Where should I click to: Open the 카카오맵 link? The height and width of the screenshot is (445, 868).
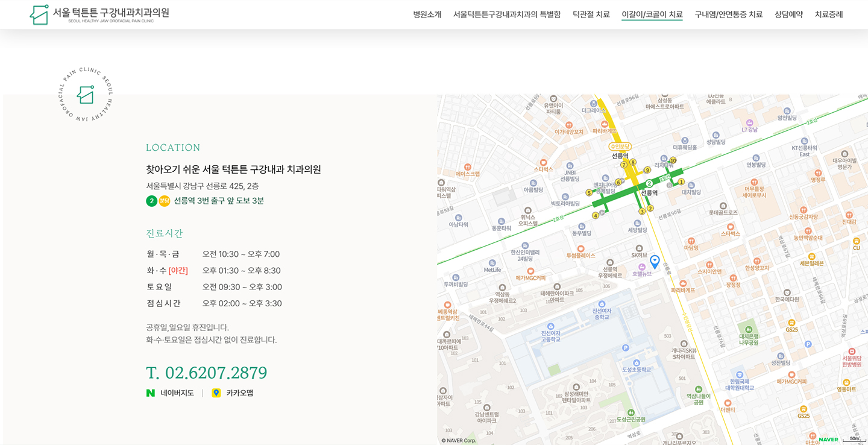click(x=240, y=393)
